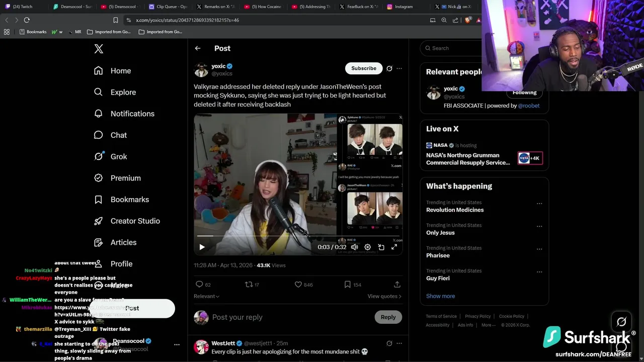
Task: Go to Home in X sidebar
Action: 113,71
